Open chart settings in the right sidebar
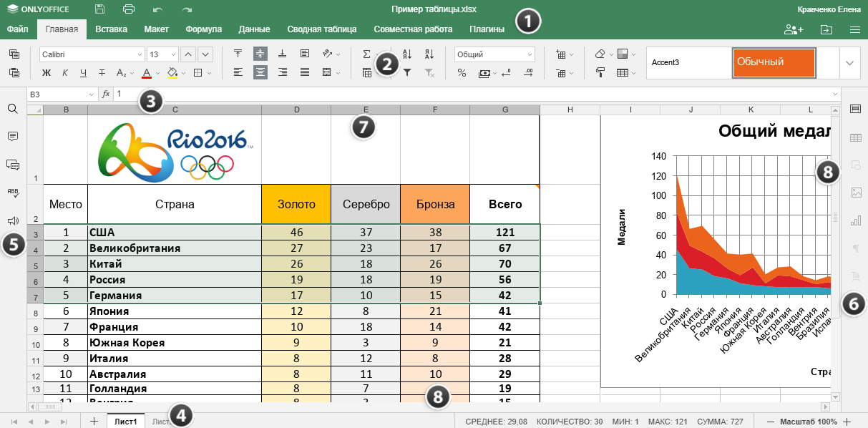 [x=855, y=221]
